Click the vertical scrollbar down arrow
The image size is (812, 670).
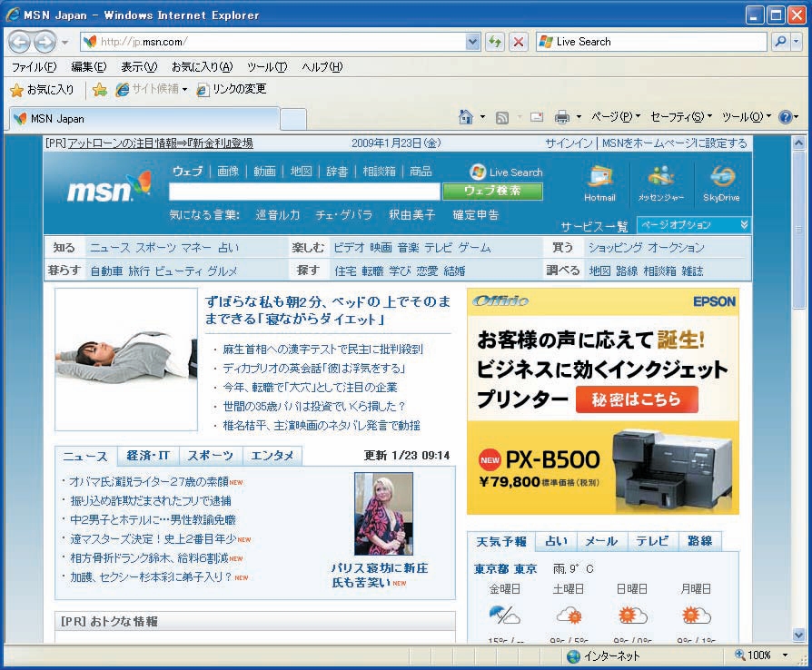[x=798, y=635]
